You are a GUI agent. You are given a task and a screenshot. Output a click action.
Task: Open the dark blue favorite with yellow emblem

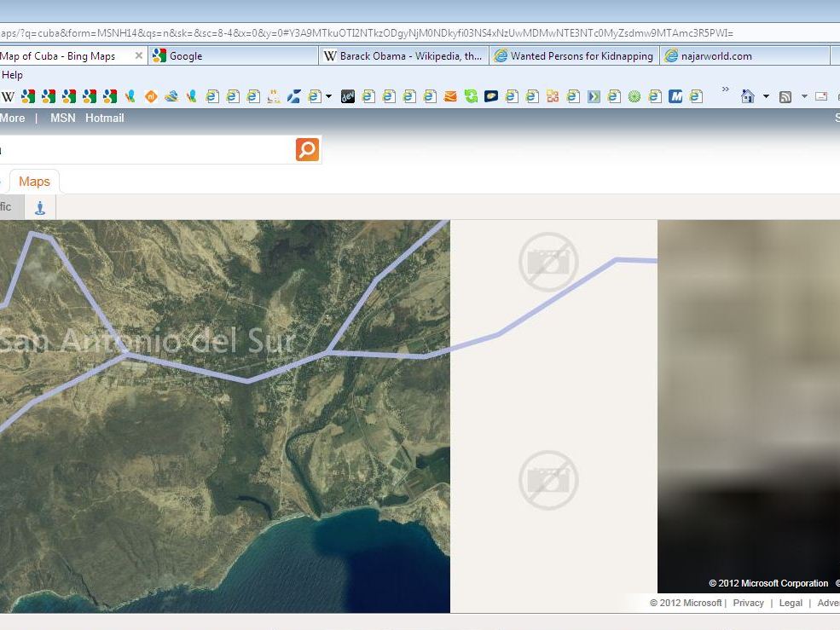[x=491, y=96]
